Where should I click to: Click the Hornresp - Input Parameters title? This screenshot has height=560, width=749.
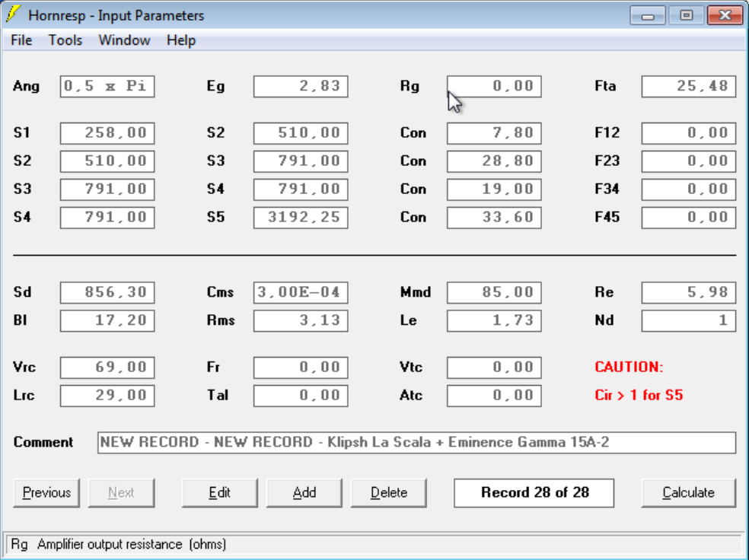point(116,15)
